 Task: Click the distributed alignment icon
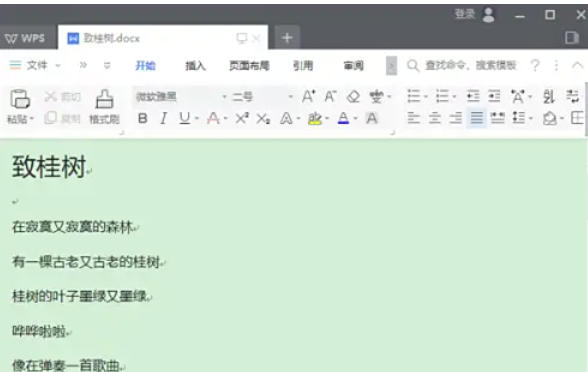pos(498,118)
